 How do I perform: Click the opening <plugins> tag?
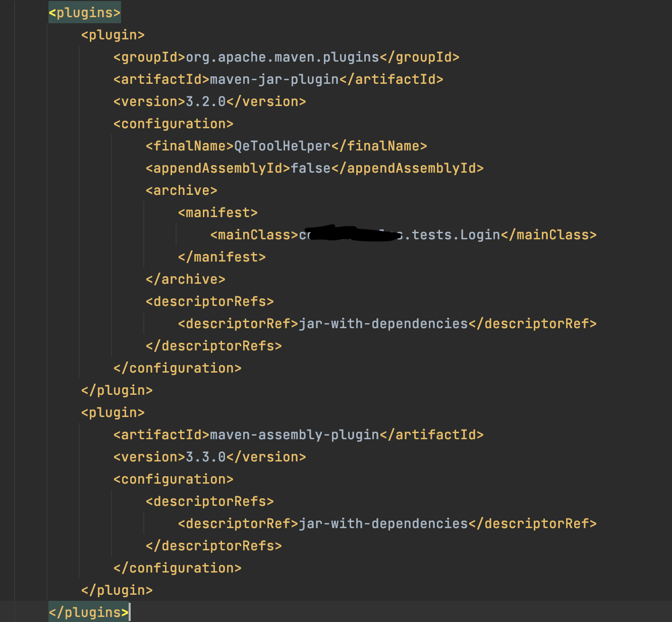[85, 13]
